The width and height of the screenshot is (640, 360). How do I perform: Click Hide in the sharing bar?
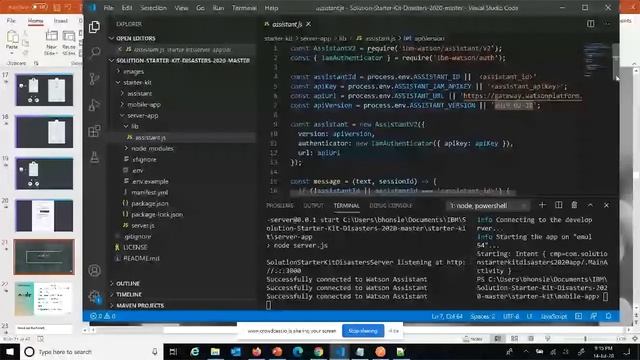click(393, 331)
